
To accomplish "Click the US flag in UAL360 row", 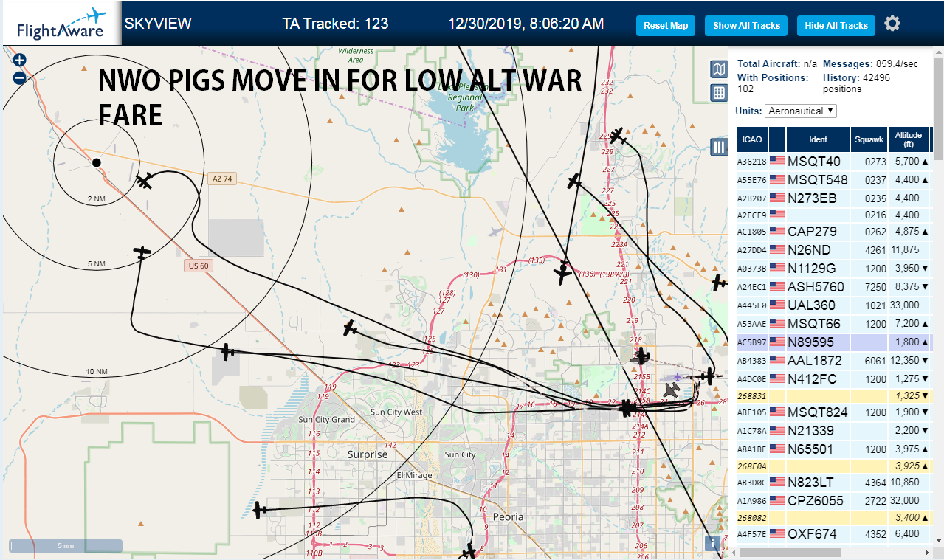I will (777, 305).
